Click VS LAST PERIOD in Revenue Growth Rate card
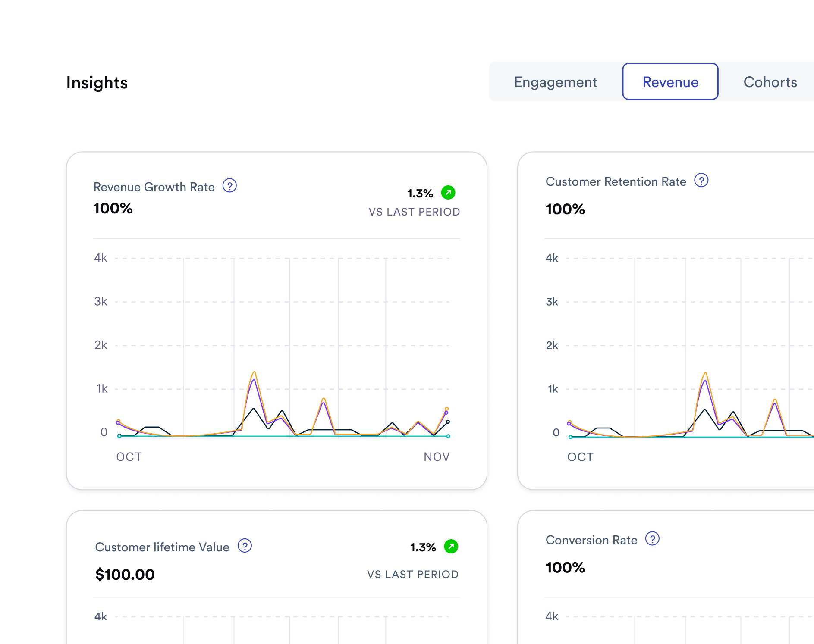This screenshot has width=814, height=644. (414, 212)
